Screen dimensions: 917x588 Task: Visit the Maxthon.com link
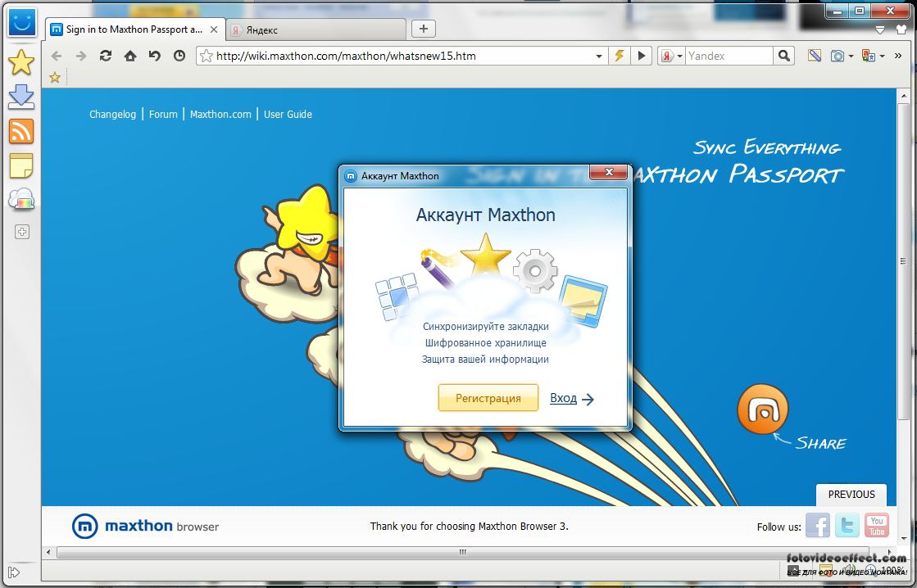point(220,115)
